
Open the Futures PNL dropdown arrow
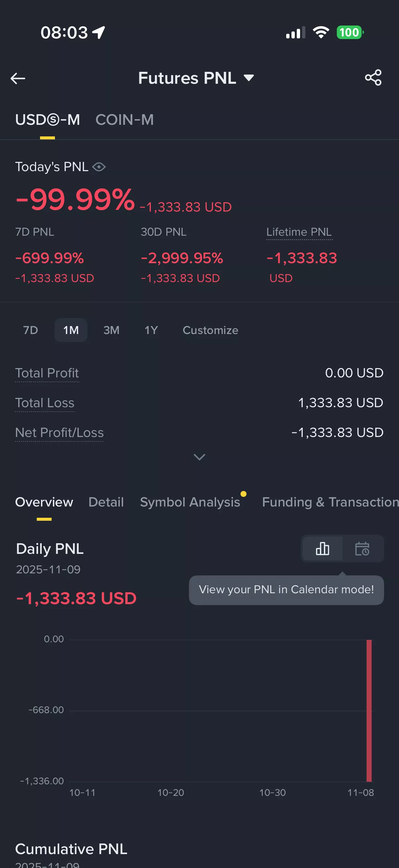[x=248, y=78]
